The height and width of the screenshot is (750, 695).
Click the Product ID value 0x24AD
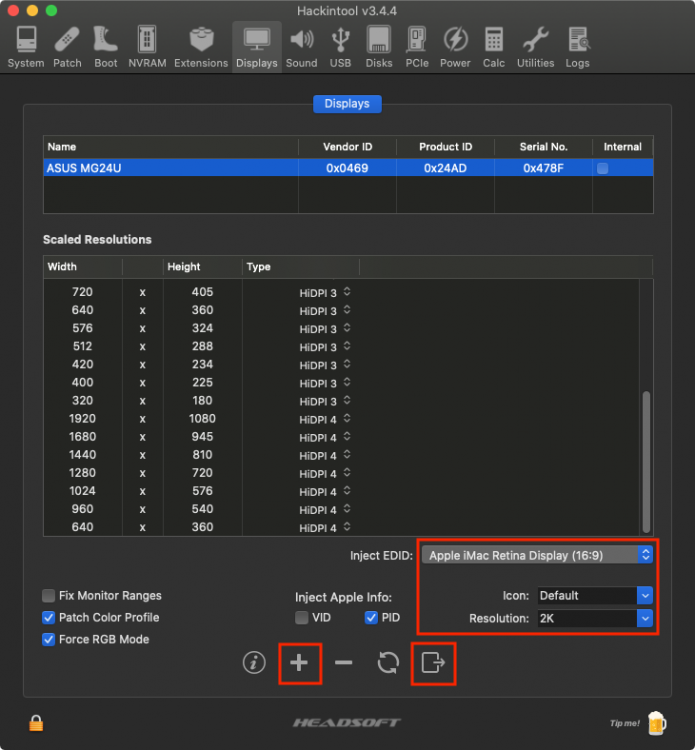click(445, 168)
